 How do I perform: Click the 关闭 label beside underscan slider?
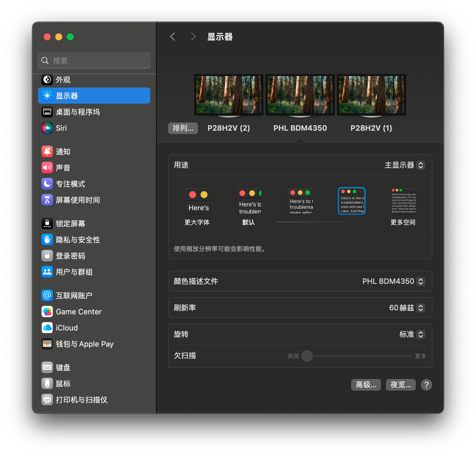(293, 356)
